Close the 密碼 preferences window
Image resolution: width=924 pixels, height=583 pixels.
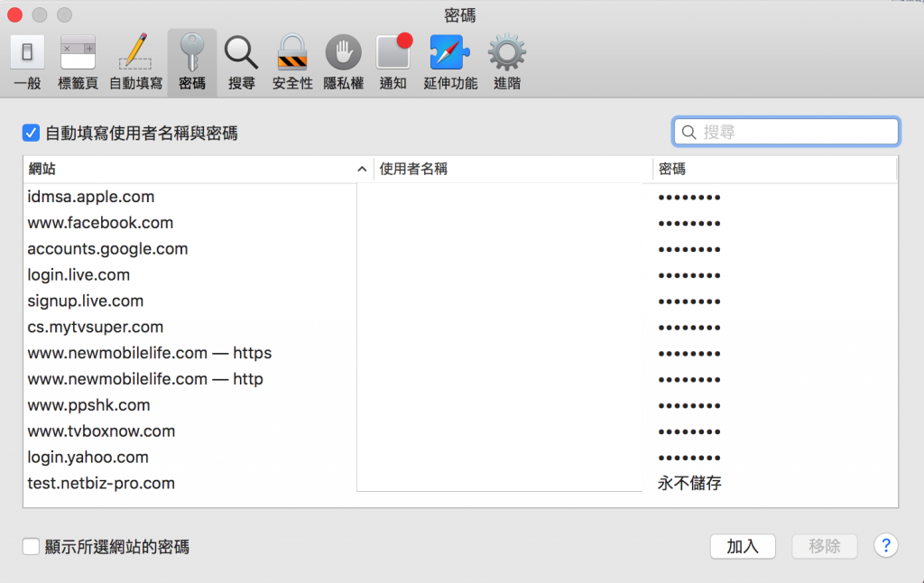14,14
